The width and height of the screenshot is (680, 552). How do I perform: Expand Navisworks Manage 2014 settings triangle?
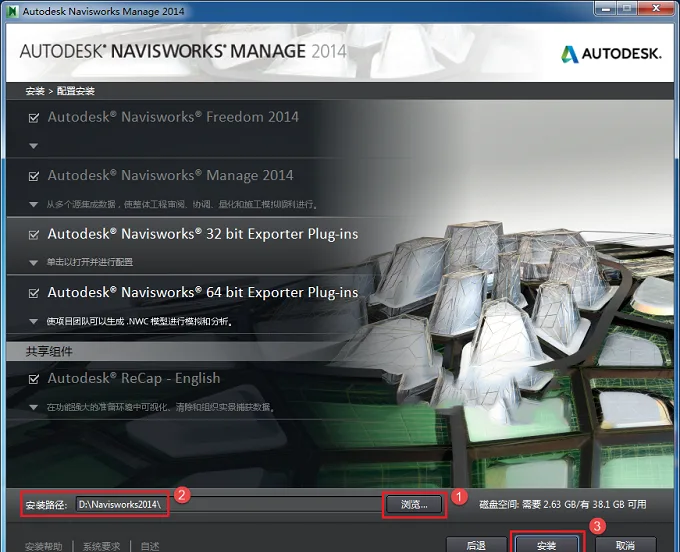[x=33, y=204]
